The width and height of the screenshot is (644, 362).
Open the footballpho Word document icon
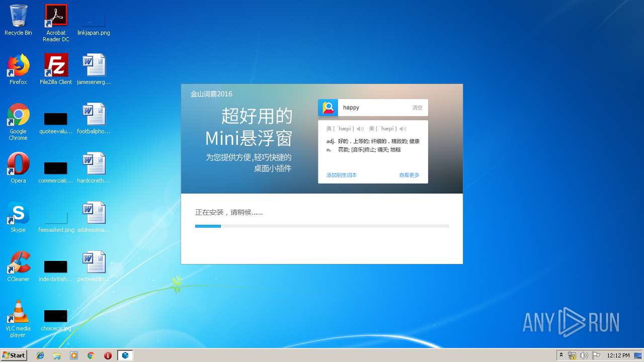tap(94, 119)
